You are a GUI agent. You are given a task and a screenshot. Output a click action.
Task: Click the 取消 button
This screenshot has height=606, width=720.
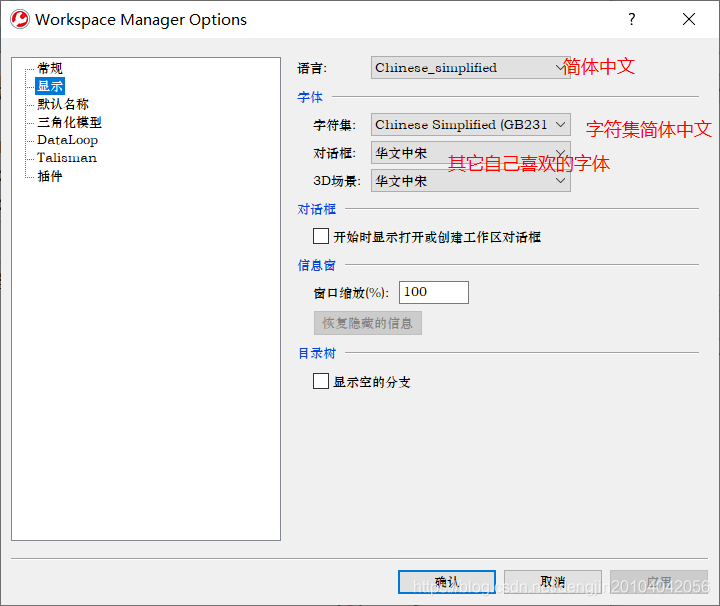(553, 582)
